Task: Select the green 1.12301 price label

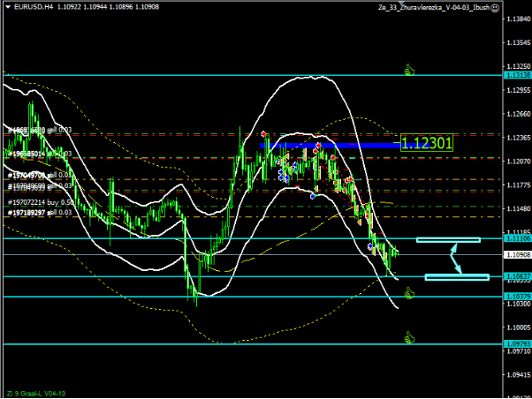Action: tap(426, 142)
